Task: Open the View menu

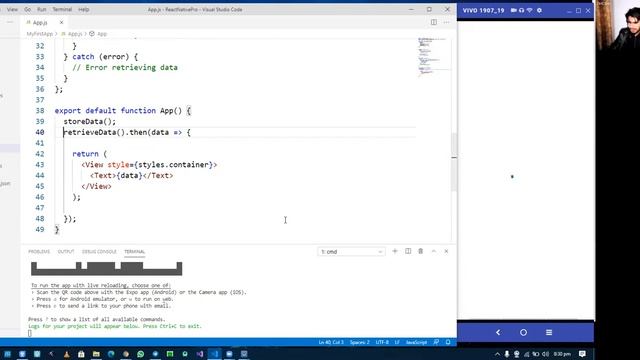Action: 12,9
